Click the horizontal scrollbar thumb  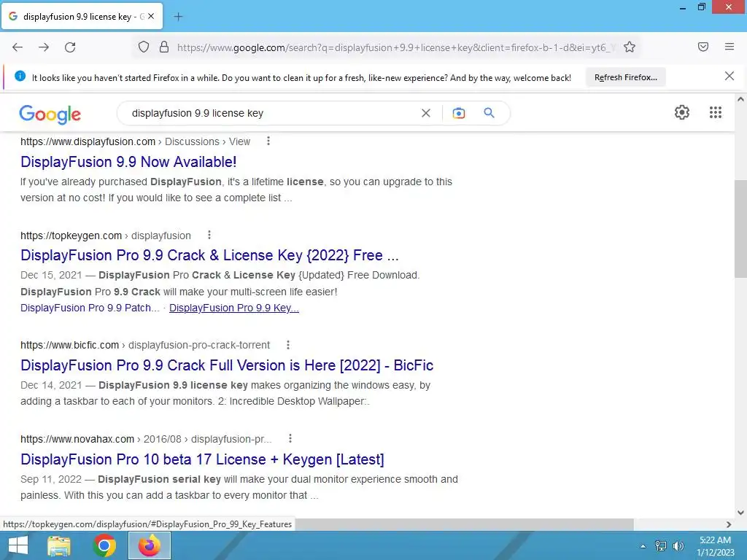point(465,524)
